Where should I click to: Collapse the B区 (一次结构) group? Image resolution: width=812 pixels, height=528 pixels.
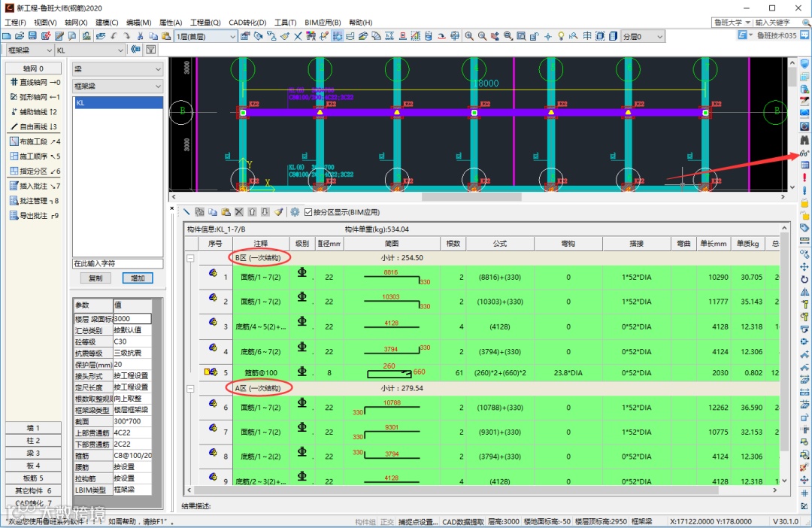point(190,258)
